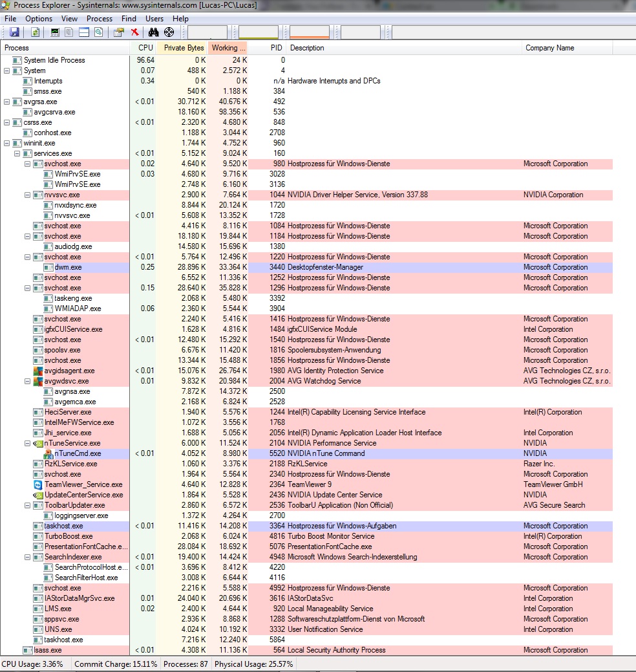Sort by the PID column header
This screenshot has width=636, height=672.
267,48
